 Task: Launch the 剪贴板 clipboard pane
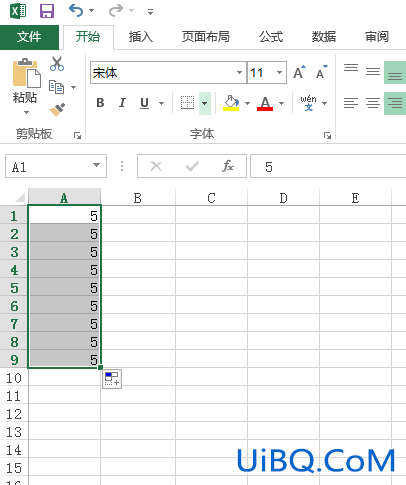coord(78,135)
